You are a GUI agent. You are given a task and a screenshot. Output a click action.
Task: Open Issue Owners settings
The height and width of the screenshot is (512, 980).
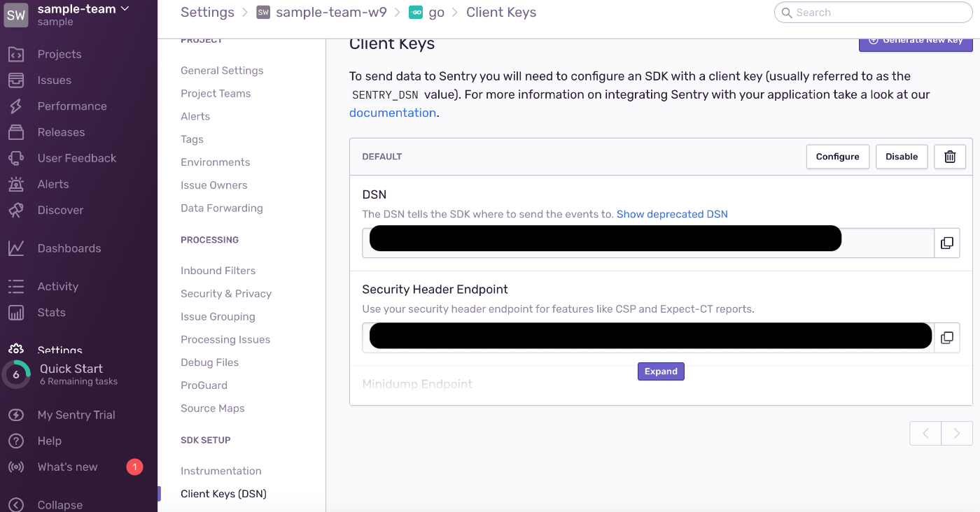(213, 185)
